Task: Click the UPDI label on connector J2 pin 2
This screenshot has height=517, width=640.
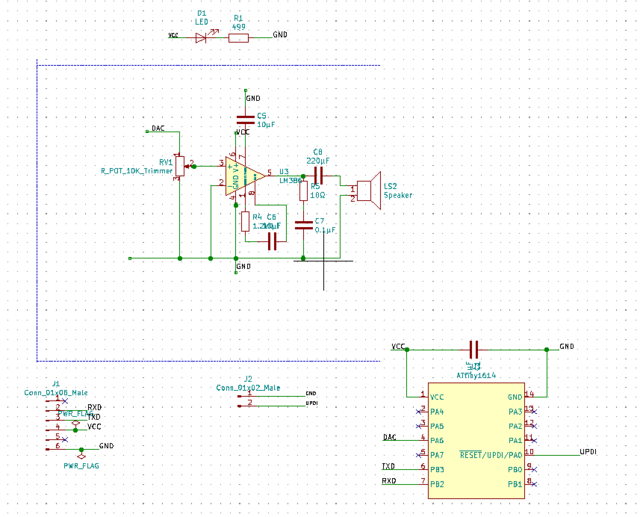Action: tap(312, 403)
